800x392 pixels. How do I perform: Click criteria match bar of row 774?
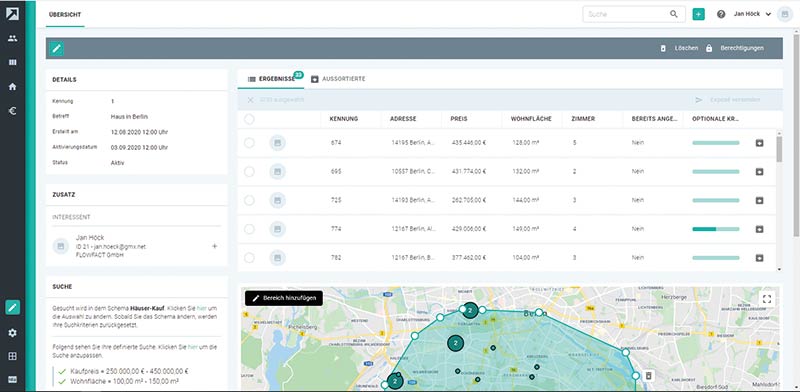[716, 229]
